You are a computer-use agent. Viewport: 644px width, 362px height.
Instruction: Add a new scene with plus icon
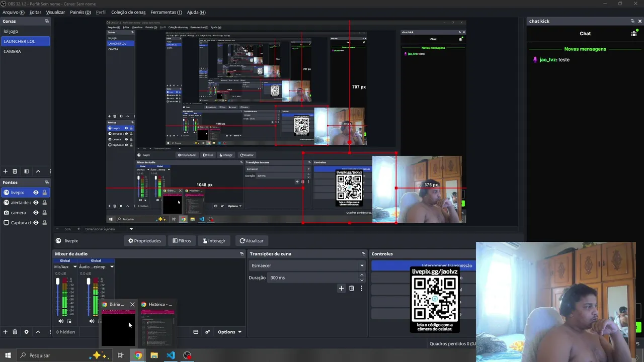[6, 171]
